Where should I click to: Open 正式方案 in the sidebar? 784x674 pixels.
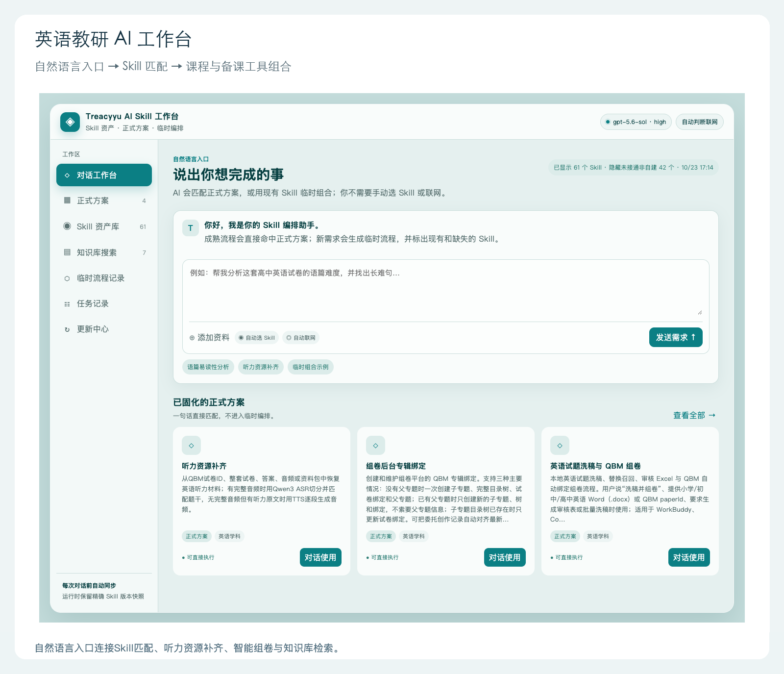[104, 200]
